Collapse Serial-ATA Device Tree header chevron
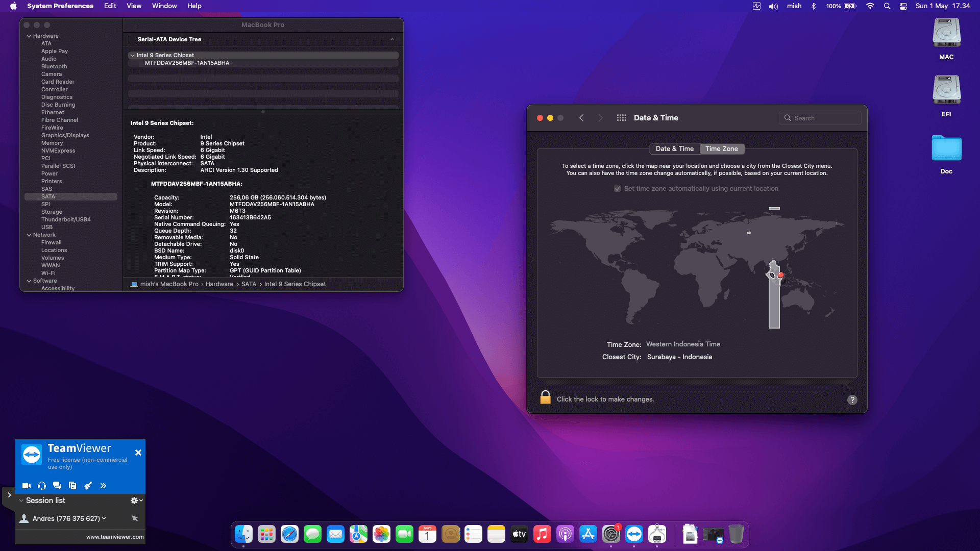The height and width of the screenshot is (551, 980). [392, 39]
